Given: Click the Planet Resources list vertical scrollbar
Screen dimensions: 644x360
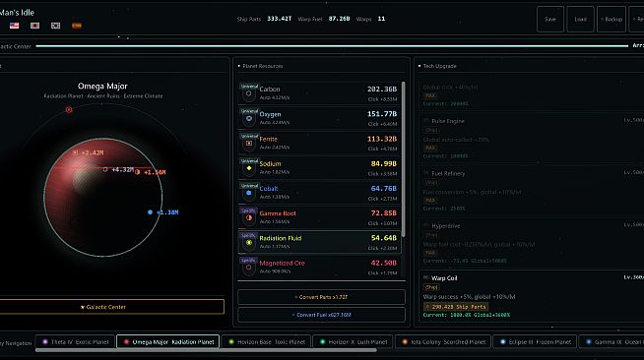Looking at the screenshot, I should point(404,159).
